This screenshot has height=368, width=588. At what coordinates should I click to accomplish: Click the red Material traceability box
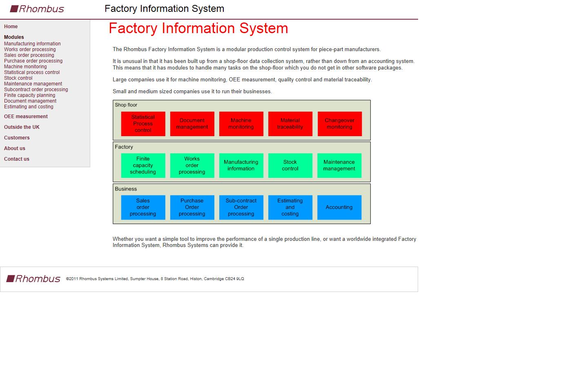[290, 124]
